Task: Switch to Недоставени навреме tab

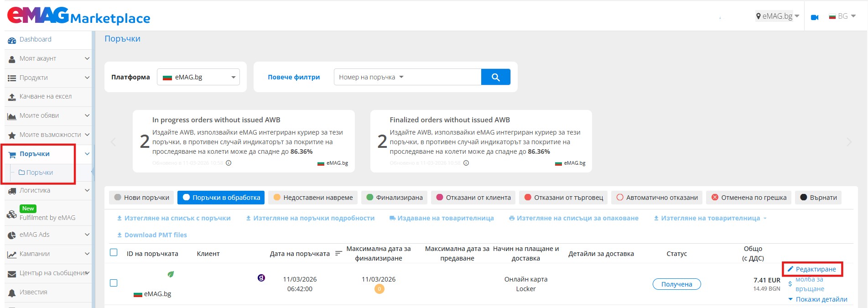Action: (313, 198)
